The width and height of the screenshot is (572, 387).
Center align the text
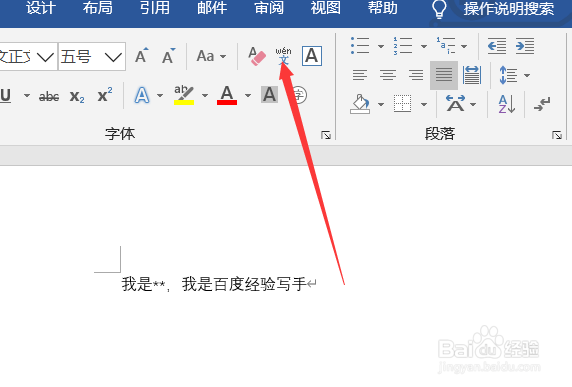coord(388,76)
